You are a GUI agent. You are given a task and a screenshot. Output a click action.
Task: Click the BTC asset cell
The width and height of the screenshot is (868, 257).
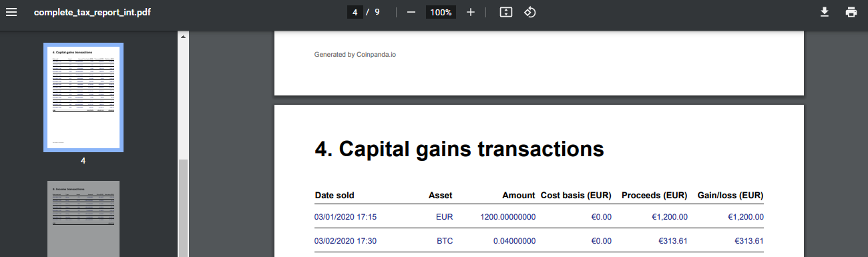(x=445, y=241)
